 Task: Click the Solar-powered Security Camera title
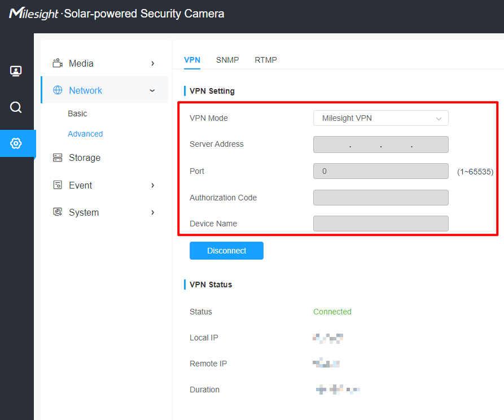tap(144, 14)
